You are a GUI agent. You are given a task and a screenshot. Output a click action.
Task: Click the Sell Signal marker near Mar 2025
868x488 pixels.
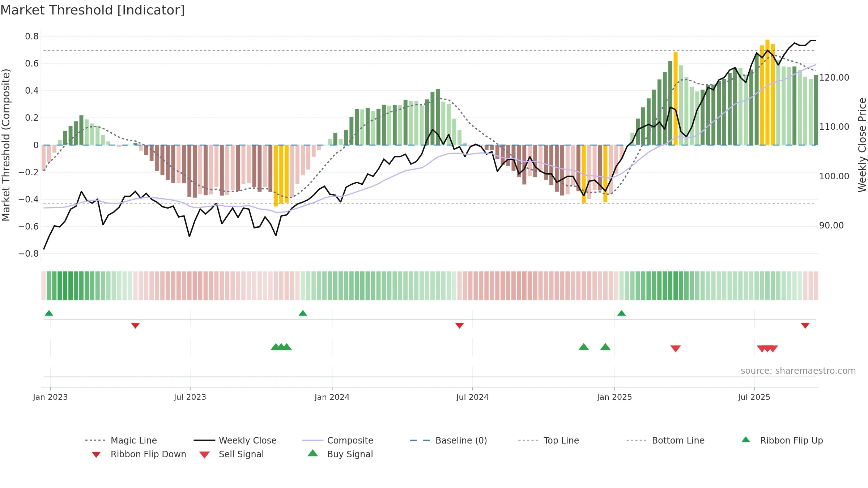point(676,348)
